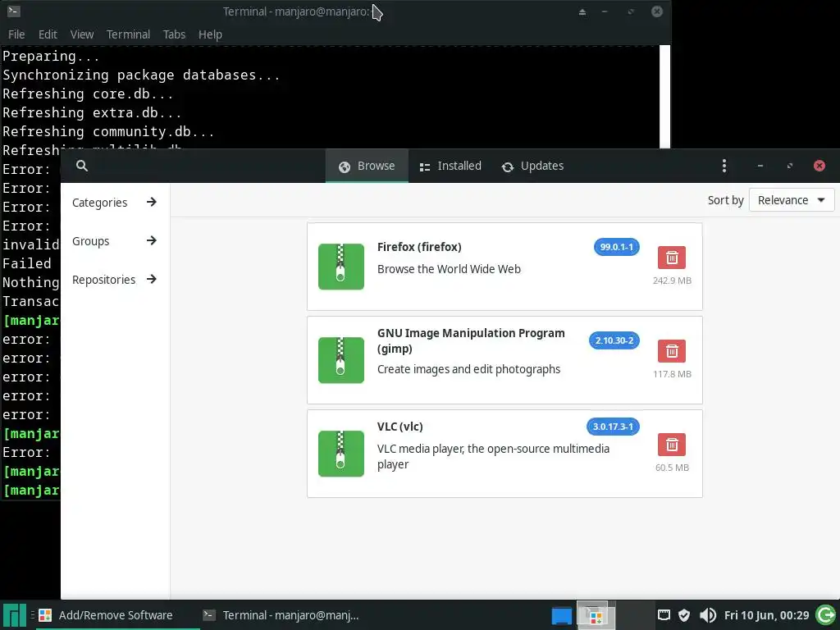This screenshot has height=630, width=840.
Task: Remove GIMP using its red trash button
Action: (x=672, y=351)
